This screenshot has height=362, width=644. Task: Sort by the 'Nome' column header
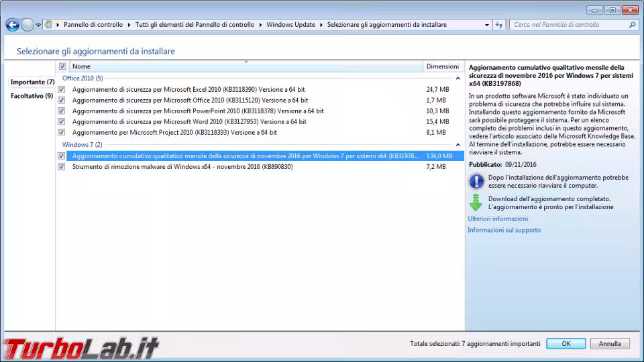(246, 66)
